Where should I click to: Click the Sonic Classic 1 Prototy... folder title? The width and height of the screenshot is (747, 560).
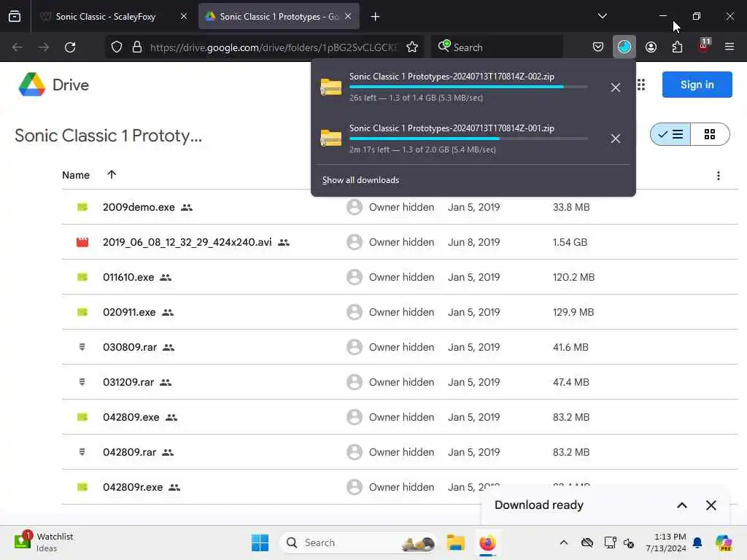(108, 135)
